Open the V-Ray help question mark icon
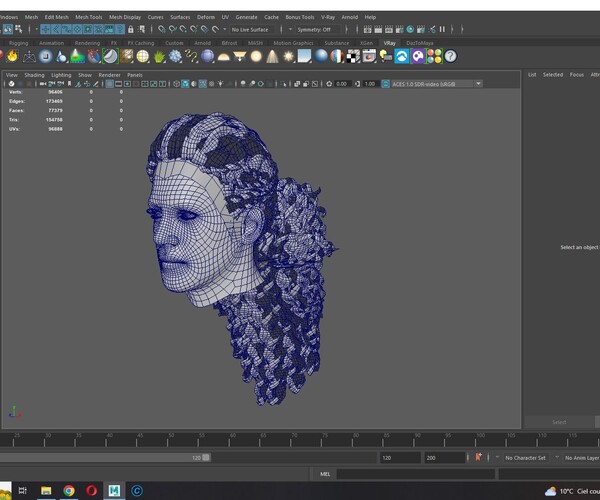This screenshot has height=500, width=600. pos(451,56)
